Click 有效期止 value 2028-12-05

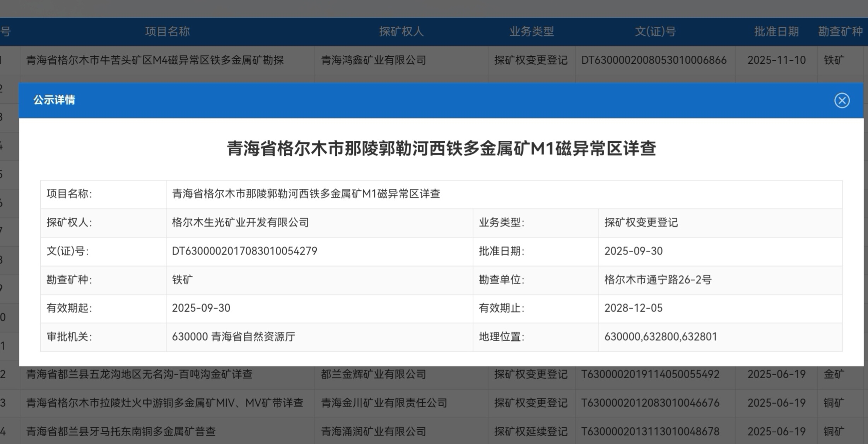(x=633, y=308)
